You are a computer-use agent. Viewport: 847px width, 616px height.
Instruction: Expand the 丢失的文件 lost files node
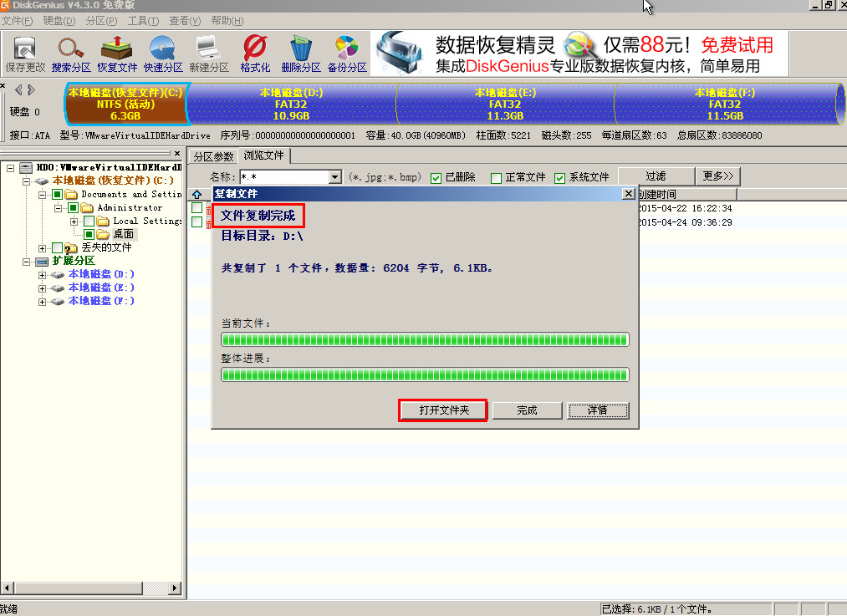43,247
